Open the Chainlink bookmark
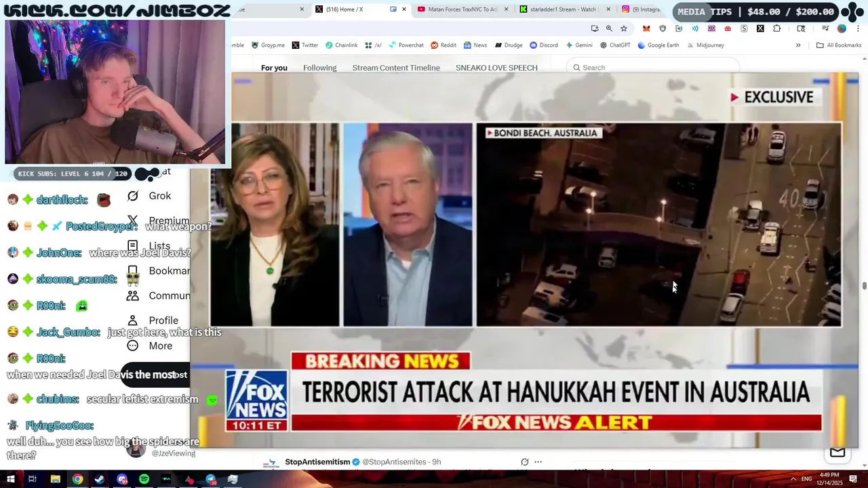This screenshot has height=488, width=868. [341, 45]
